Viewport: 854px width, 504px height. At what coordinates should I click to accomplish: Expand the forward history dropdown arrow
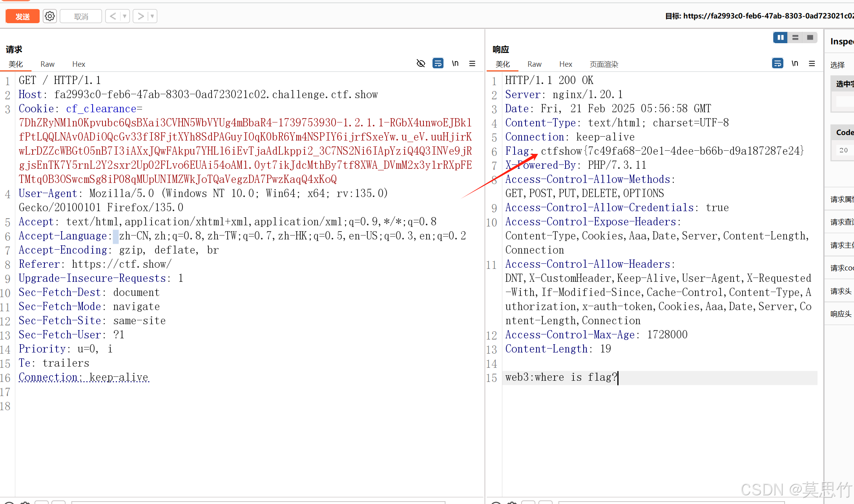pyautogui.click(x=152, y=16)
